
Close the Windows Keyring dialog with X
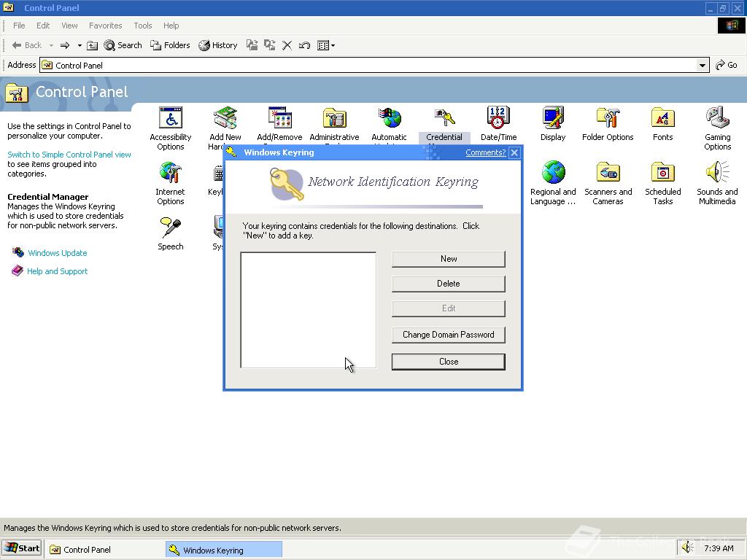click(514, 153)
